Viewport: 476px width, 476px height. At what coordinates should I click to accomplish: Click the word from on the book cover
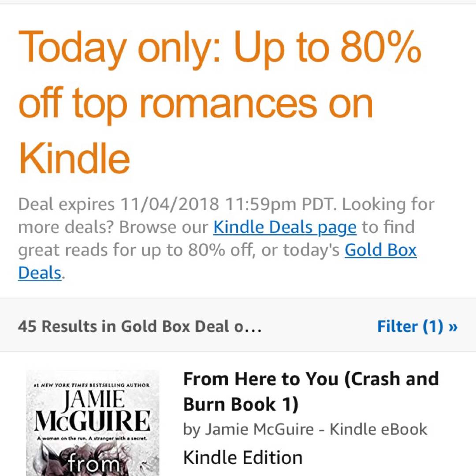[x=93, y=464]
